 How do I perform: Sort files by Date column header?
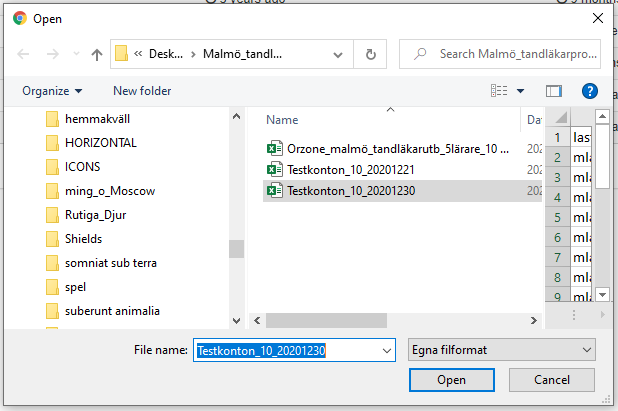[x=534, y=120]
